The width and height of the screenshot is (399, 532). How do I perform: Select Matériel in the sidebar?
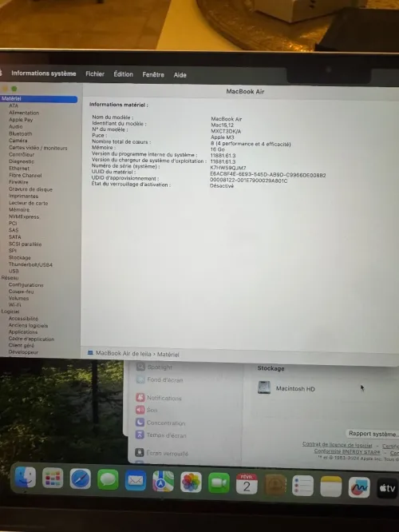tap(38, 99)
